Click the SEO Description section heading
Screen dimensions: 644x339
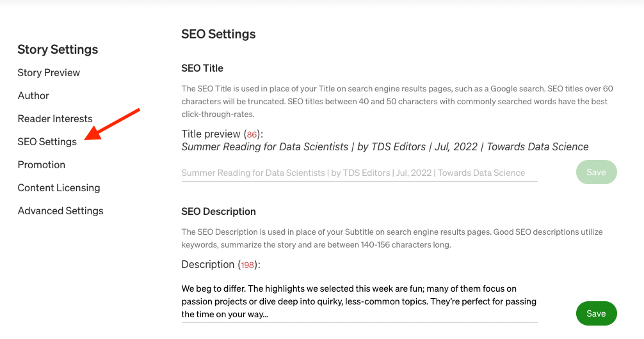[218, 211]
